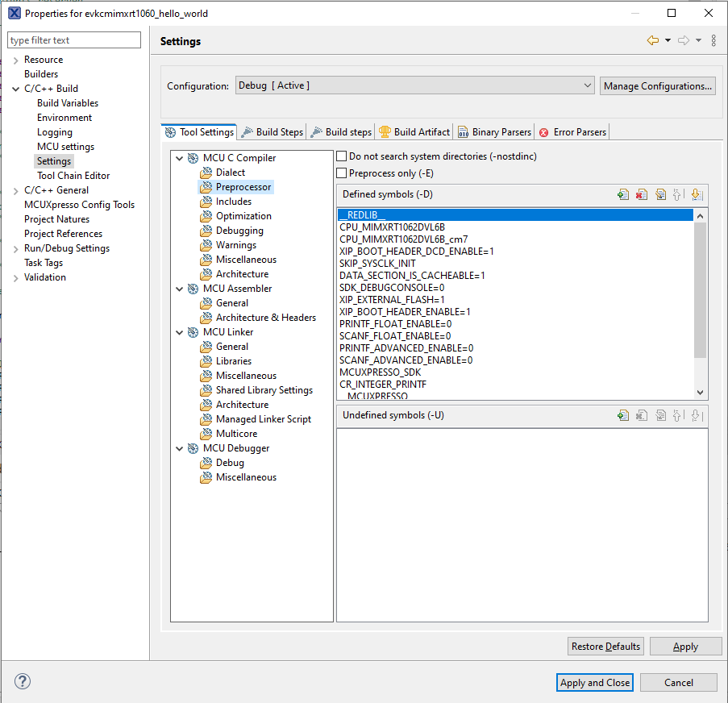Collapse the MCU C Compiler tree node
This screenshot has height=703, width=728.
[179, 158]
